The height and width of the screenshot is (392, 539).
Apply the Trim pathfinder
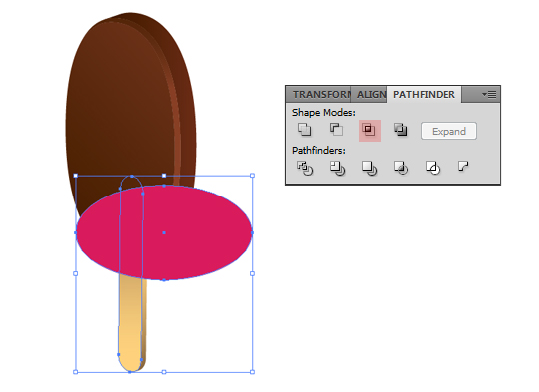[x=337, y=168]
